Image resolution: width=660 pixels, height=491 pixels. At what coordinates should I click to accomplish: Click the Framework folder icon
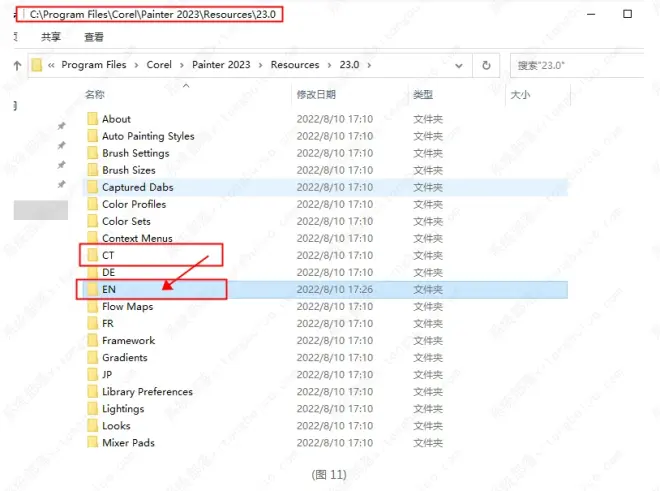[x=93, y=340]
